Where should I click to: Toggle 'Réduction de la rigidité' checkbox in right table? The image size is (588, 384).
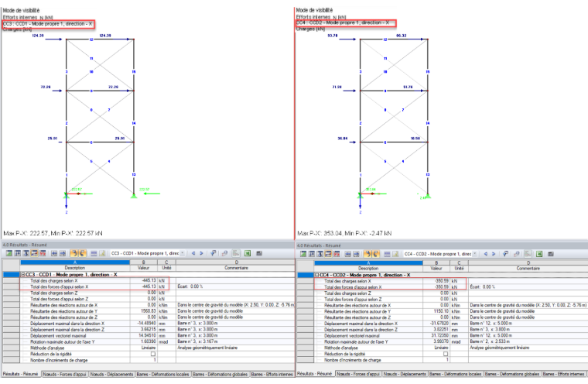(x=446, y=354)
